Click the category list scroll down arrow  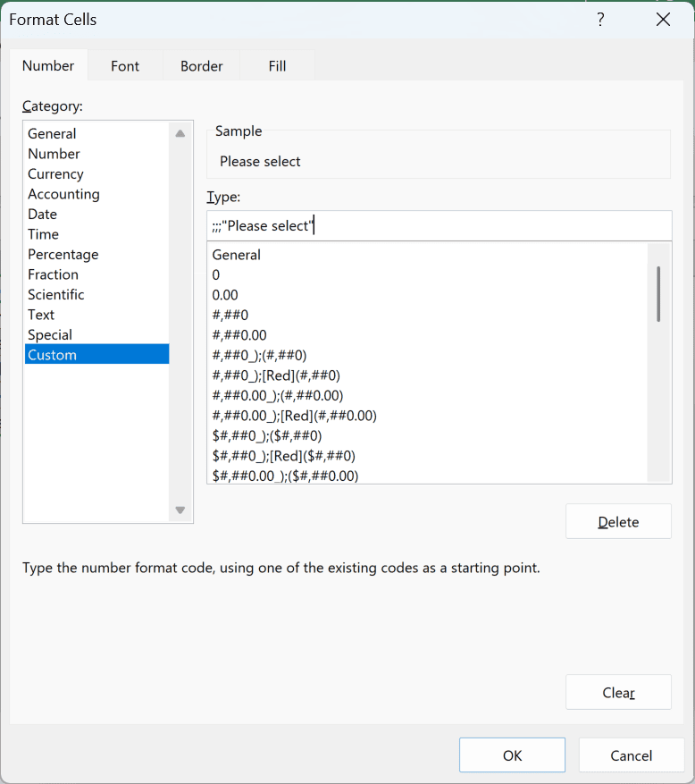click(x=180, y=510)
